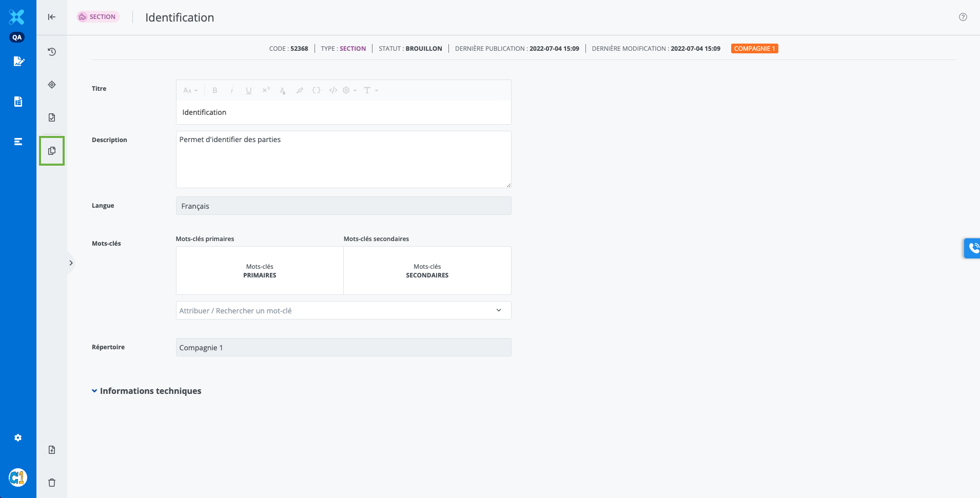The image size is (980, 498).
Task: Click the history clock icon in the sidebar
Action: [x=52, y=52]
